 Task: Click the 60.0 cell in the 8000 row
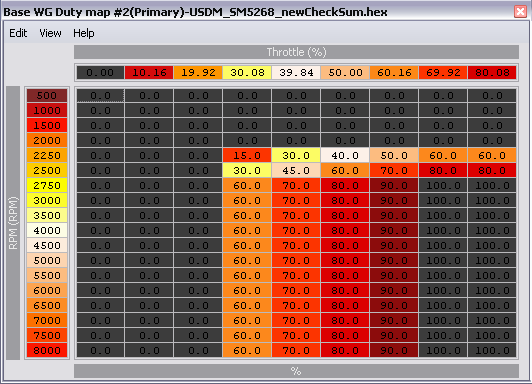tap(247, 350)
